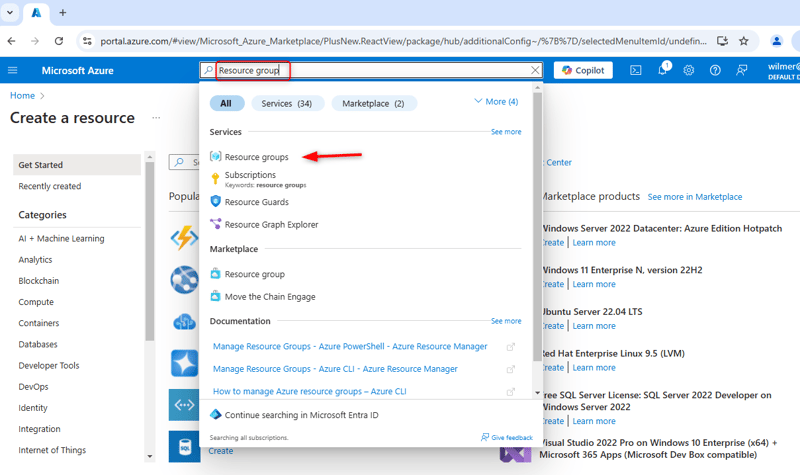The height and width of the screenshot is (475, 800).
Task: Reload the page in the browser
Action: pos(59,41)
